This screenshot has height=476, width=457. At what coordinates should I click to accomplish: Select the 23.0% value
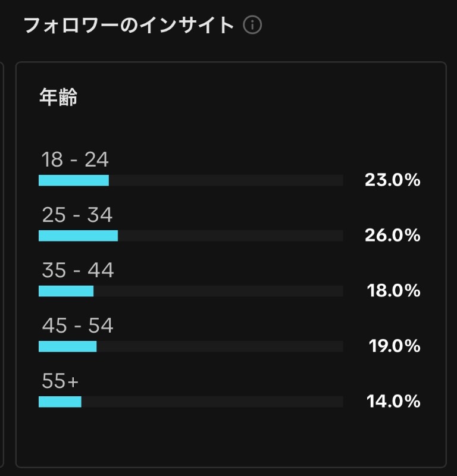(393, 180)
